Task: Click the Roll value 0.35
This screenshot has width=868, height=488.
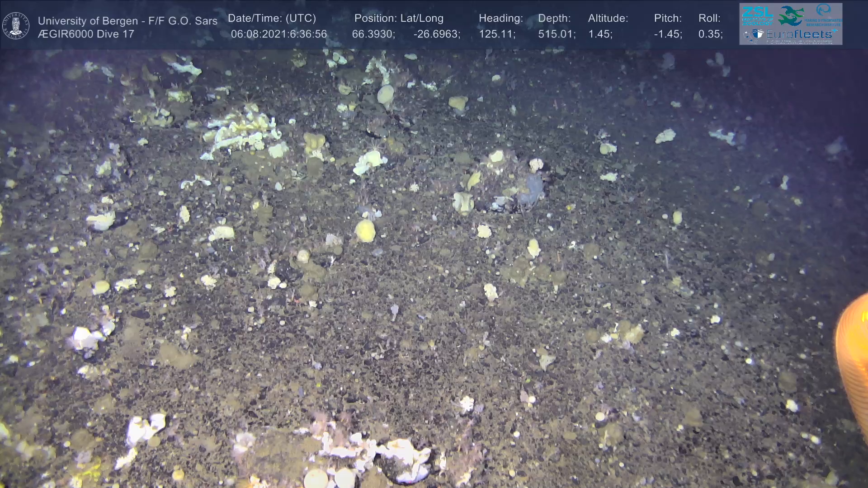Action: (710, 34)
